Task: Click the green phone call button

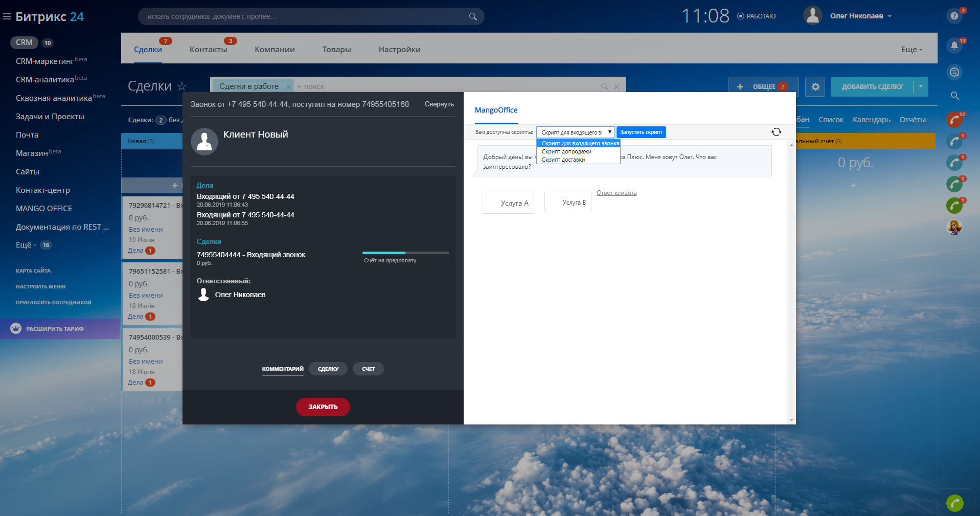Action: 954,503
